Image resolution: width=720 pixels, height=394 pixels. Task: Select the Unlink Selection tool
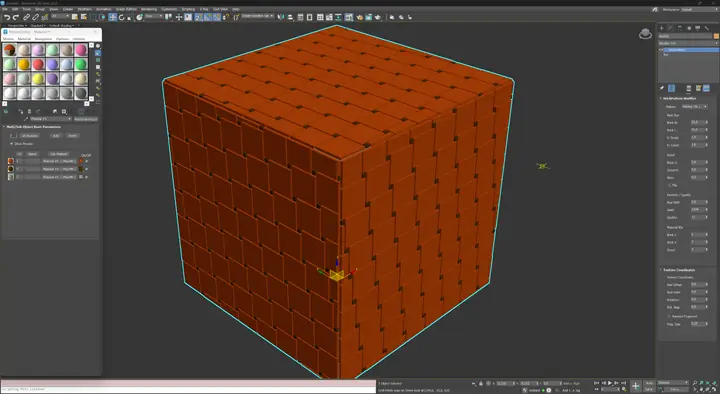pos(35,17)
